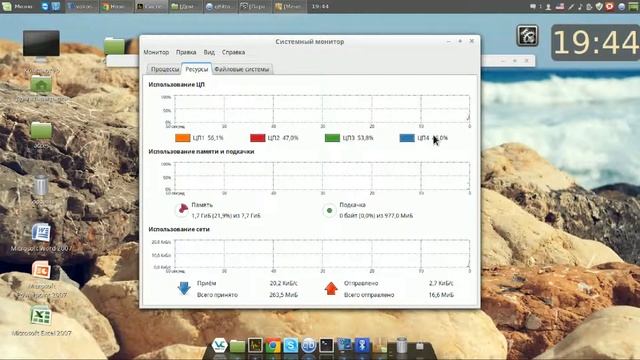
Task: Launch Google Chrome from the dock
Action: (x=273, y=346)
